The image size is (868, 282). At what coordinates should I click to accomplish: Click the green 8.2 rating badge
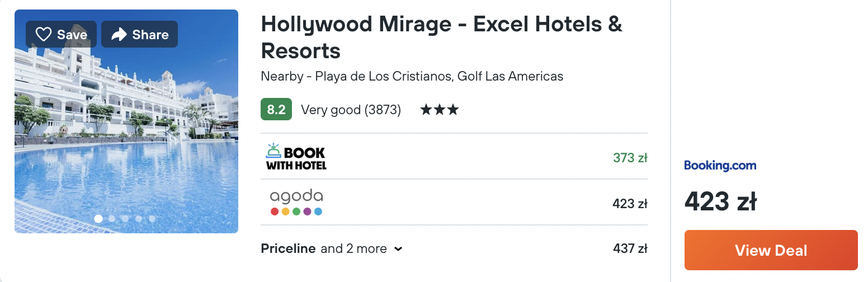(x=276, y=110)
